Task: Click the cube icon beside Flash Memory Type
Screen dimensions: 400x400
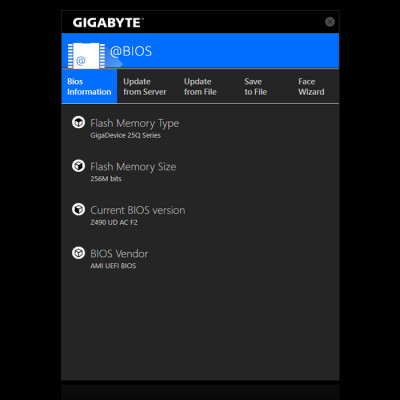Action: (78, 122)
